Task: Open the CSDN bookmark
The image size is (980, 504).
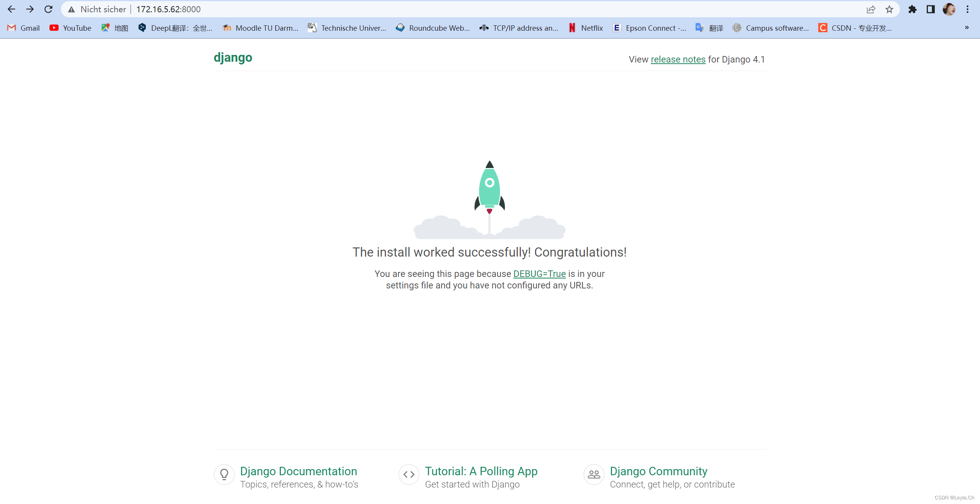Action: coord(855,28)
